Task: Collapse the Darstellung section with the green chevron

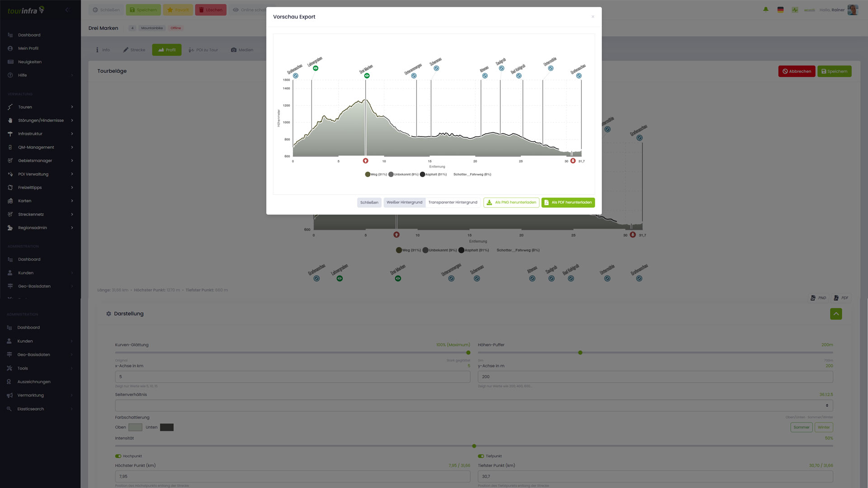Action: click(x=836, y=314)
